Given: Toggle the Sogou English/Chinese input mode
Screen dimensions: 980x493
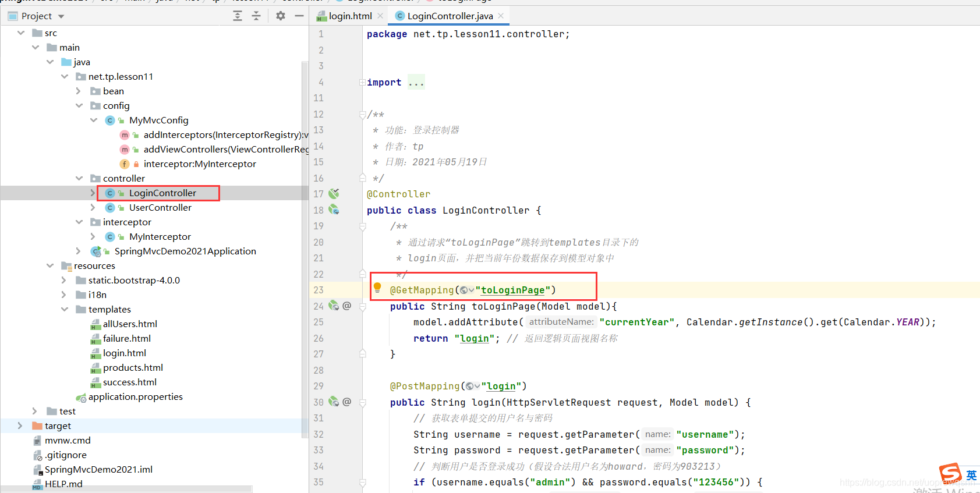Looking at the screenshot, I should click(x=971, y=476).
